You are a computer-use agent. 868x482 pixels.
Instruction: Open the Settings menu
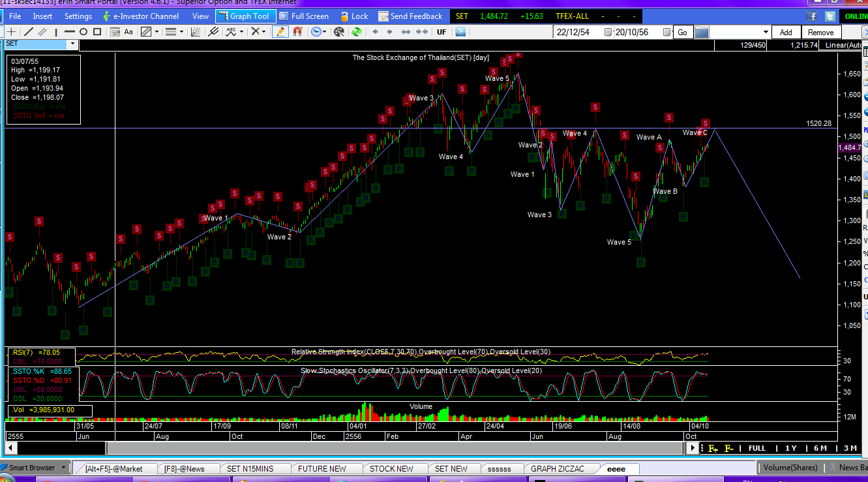point(78,16)
